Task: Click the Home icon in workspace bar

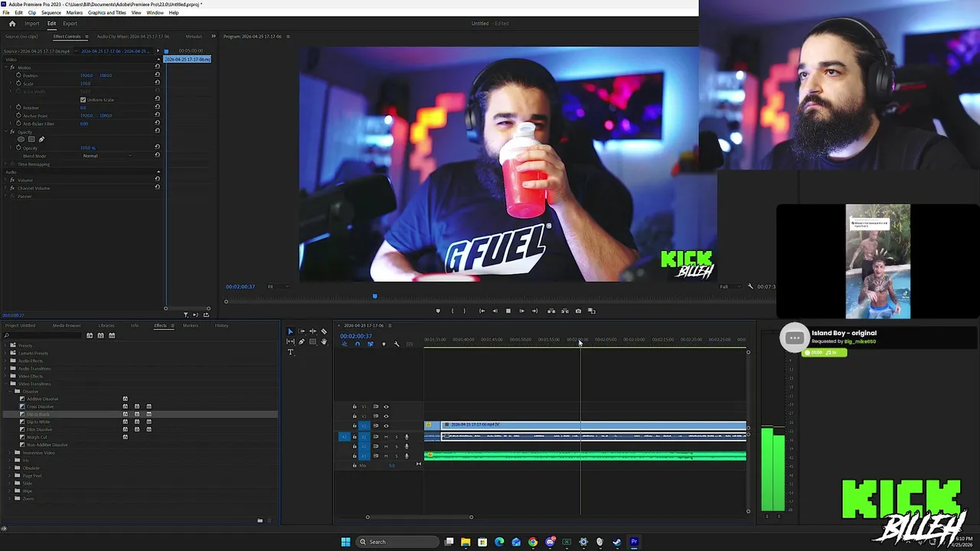Action: (x=11, y=24)
